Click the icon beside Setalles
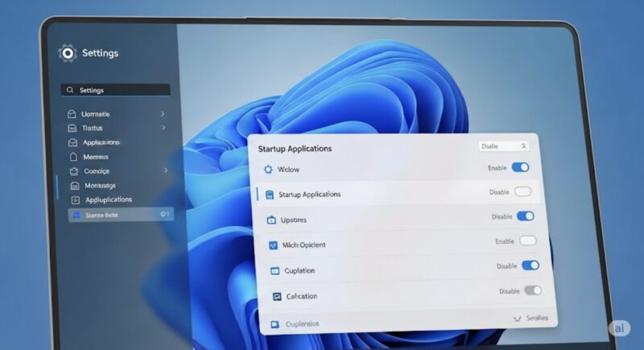The image size is (644, 350). click(x=518, y=319)
